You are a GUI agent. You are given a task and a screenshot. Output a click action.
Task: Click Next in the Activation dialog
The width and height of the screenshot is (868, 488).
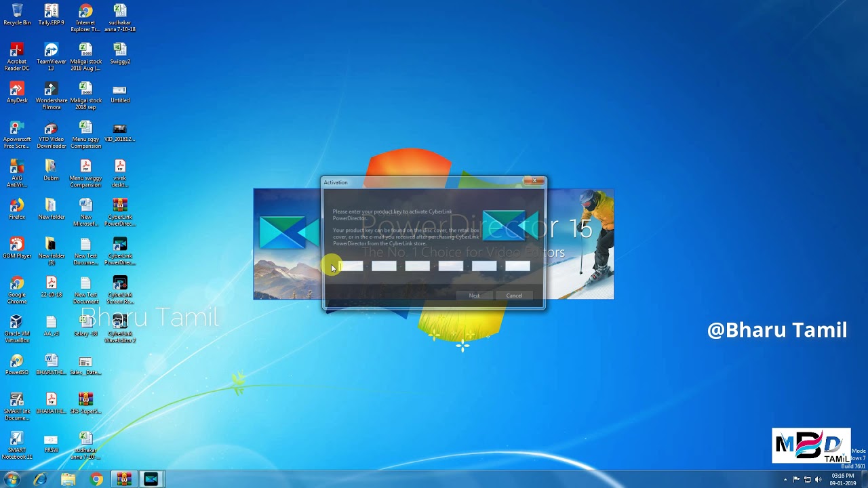(x=474, y=296)
